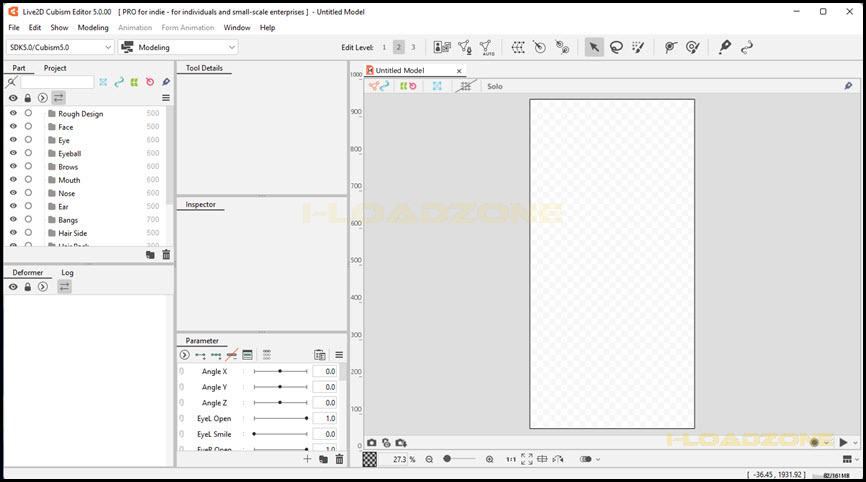Adjust the Angle X parameter slider
Viewport: 866px width, 482px height.
(281, 372)
